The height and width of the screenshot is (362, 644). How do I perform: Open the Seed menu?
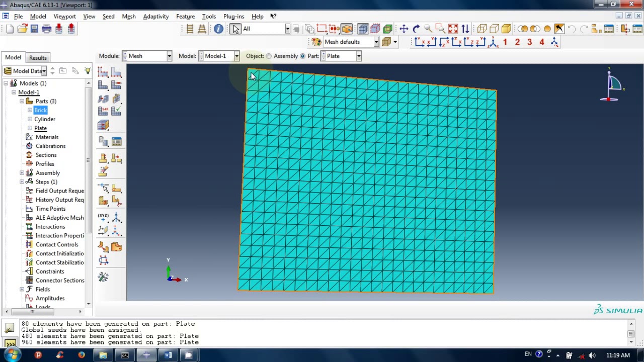tap(108, 17)
